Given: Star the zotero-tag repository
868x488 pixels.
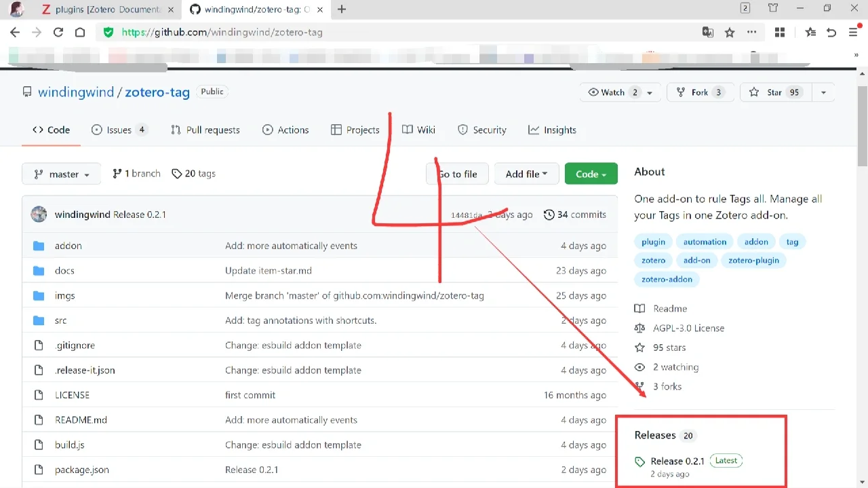Looking at the screenshot, I should [774, 92].
